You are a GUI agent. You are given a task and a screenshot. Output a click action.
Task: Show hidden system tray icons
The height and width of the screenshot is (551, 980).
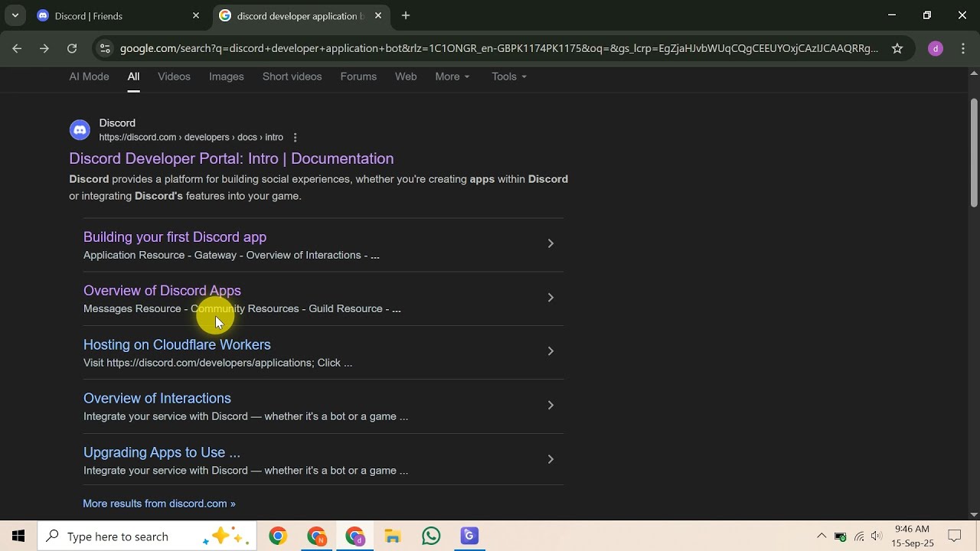(x=822, y=536)
